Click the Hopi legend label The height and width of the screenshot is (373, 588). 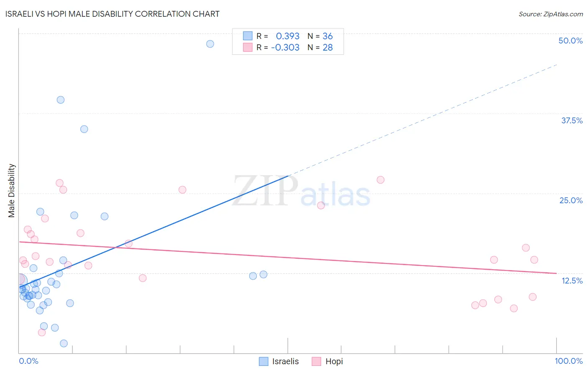(x=334, y=361)
